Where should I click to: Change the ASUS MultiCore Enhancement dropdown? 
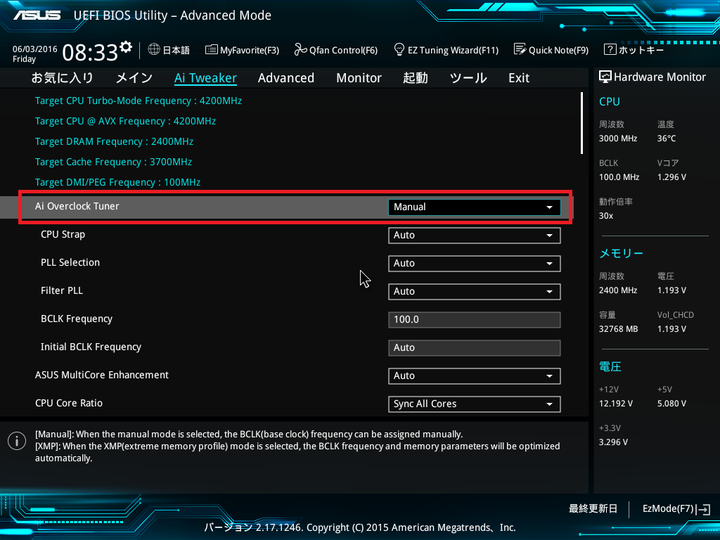pos(474,376)
